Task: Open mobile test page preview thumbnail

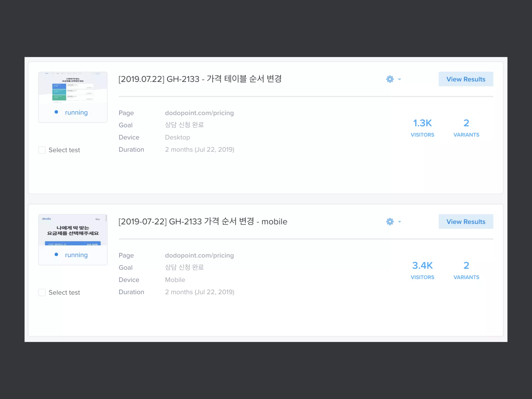Action: point(73,230)
